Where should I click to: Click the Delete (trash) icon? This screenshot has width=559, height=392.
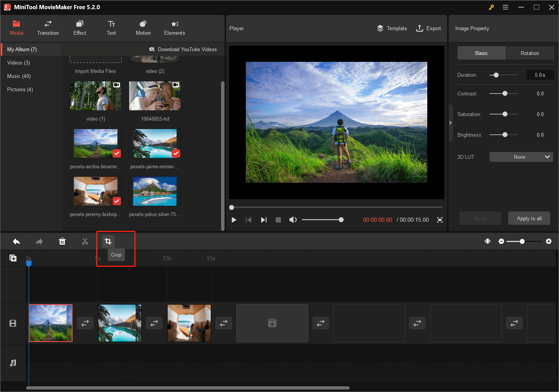(62, 241)
